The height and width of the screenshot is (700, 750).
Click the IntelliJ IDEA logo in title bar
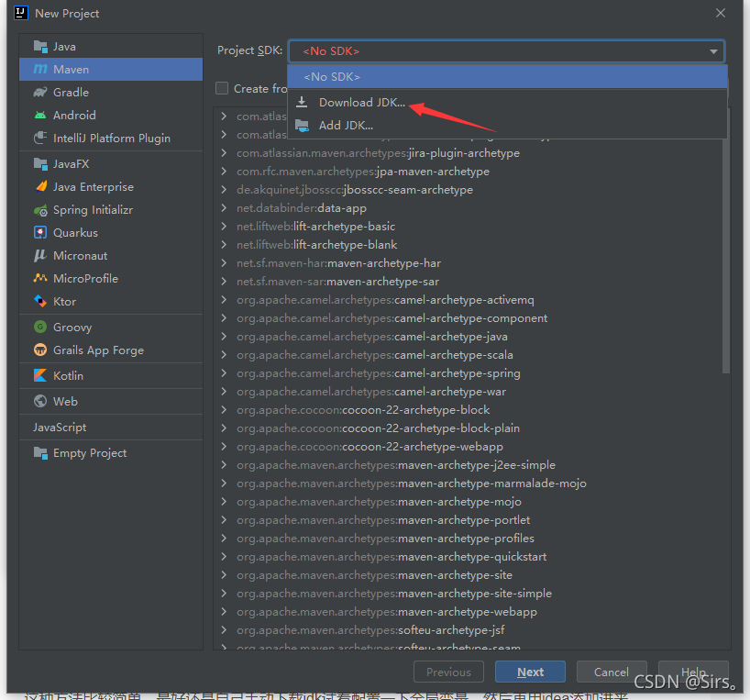21,13
